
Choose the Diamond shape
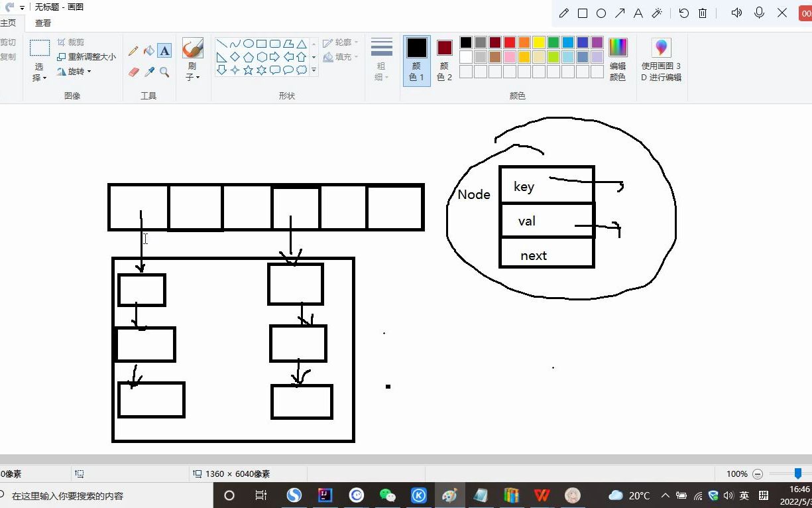click(235, 57)
